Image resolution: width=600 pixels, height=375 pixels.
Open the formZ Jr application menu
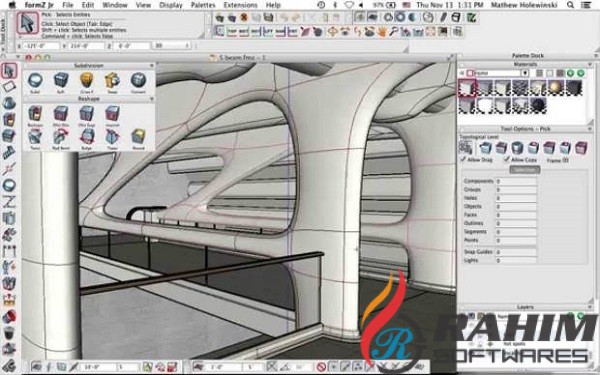click(39, 5)
